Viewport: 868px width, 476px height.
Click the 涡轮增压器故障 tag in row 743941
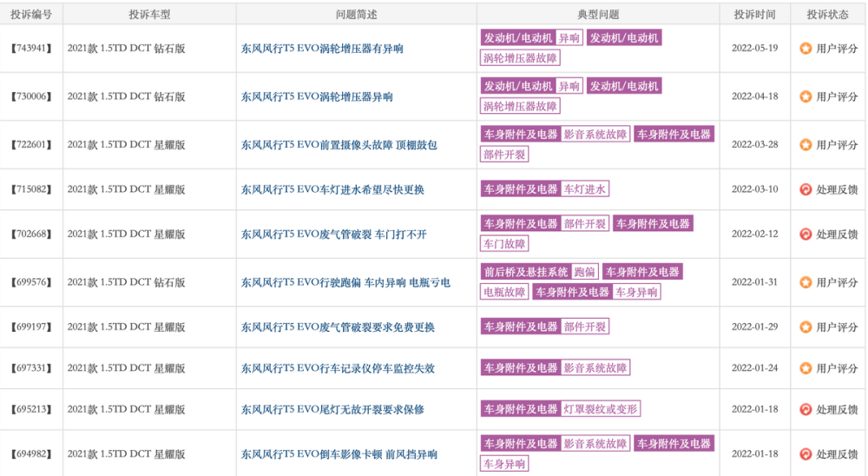pyautogui.click(x=520, y=58)
